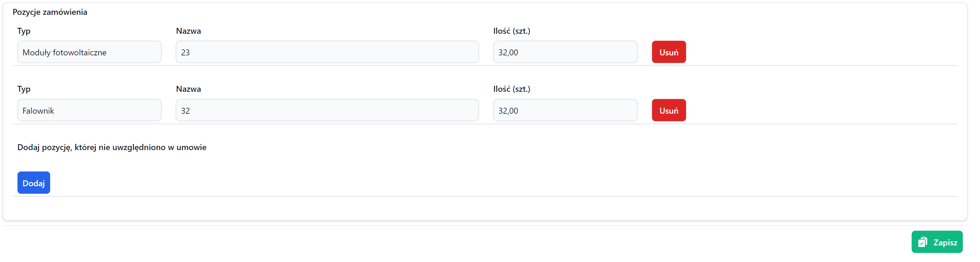Open the Typ field showing Falownik

click(89, 110)
